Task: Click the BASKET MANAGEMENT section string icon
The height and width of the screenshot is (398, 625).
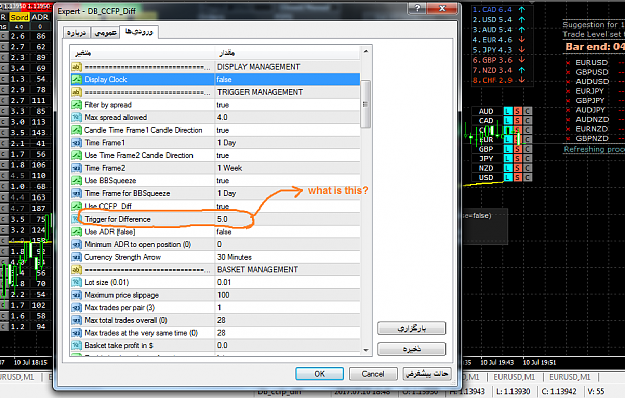Action: 77,270
